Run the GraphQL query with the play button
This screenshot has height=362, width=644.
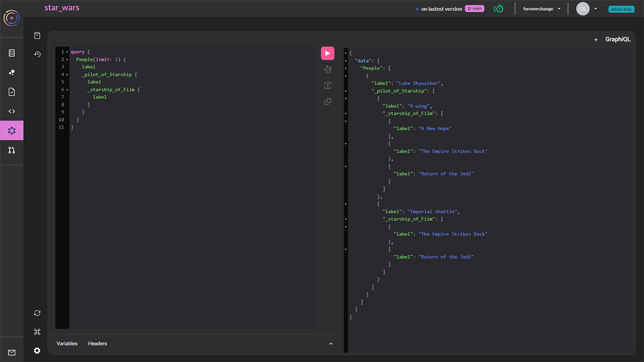(x=327, y=53)
